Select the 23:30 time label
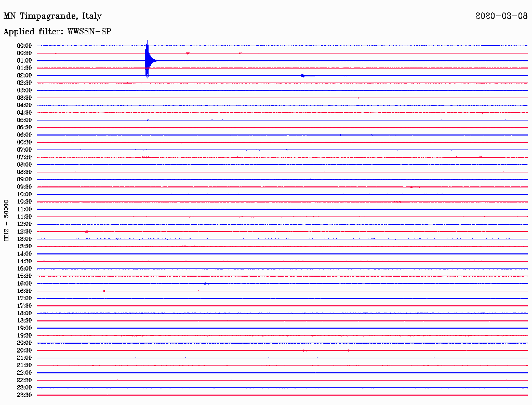 coord(24,395)
